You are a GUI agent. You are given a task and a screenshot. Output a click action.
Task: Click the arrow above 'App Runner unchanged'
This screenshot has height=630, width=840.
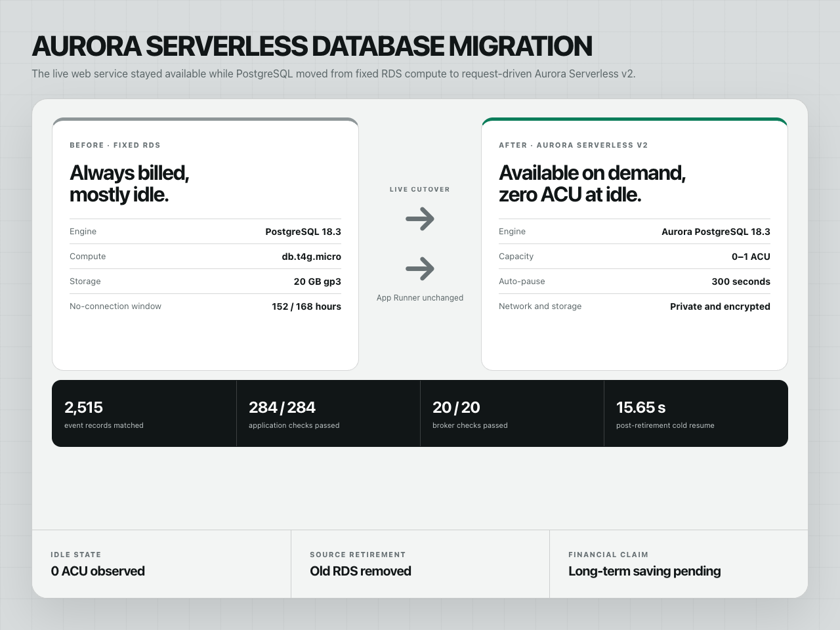420,268
